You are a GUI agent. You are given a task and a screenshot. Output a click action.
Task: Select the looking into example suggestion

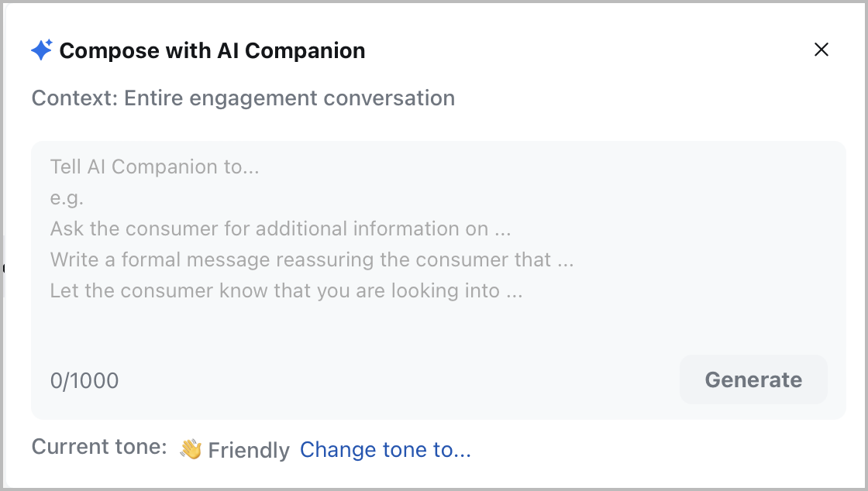pos(287,290)
